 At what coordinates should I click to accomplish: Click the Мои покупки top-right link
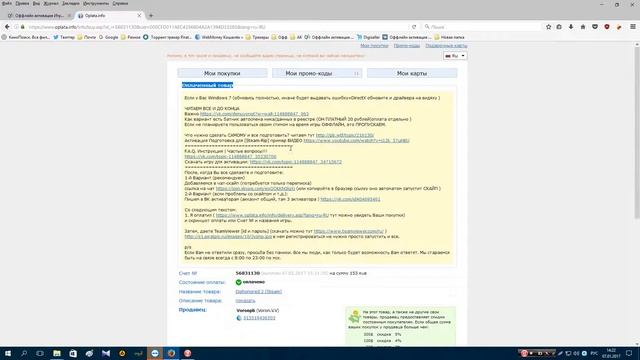(374, 46)
